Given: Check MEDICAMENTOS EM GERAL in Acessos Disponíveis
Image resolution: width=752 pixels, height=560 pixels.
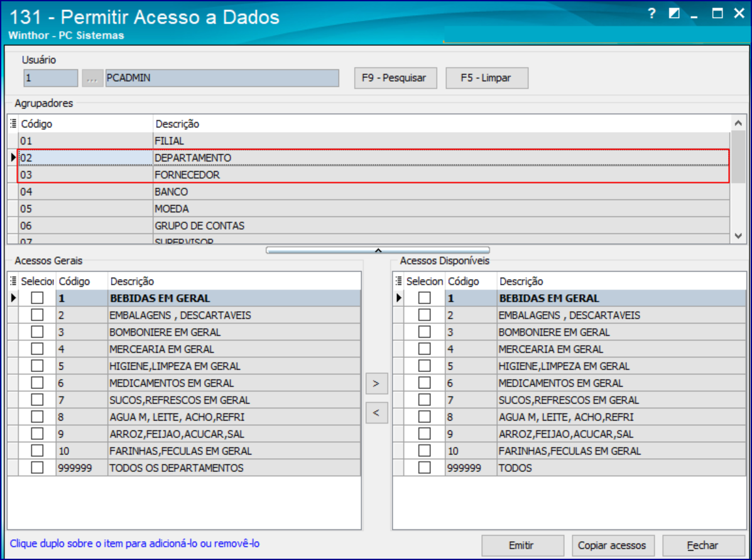Looking at the screenshot, I should 425,383.
